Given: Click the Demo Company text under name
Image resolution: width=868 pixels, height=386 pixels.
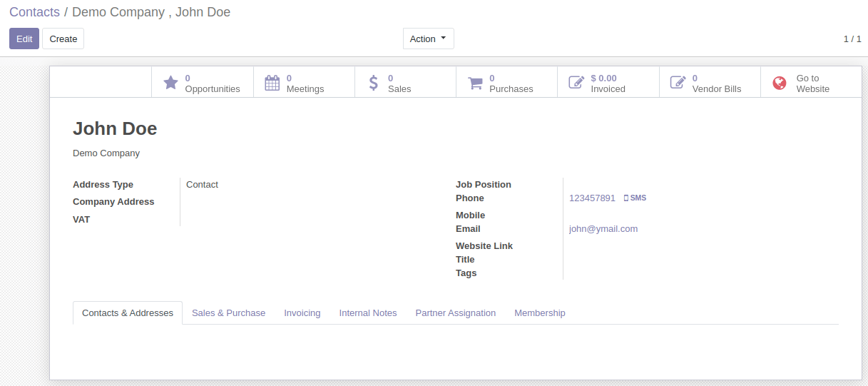Looking at the screenshot, I should (106, 153).
